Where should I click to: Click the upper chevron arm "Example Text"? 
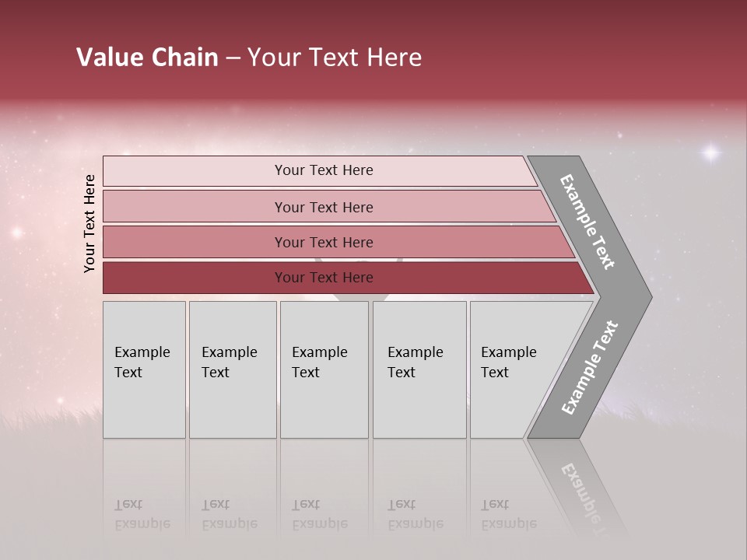pyautogui.click(x=588, y=222)
